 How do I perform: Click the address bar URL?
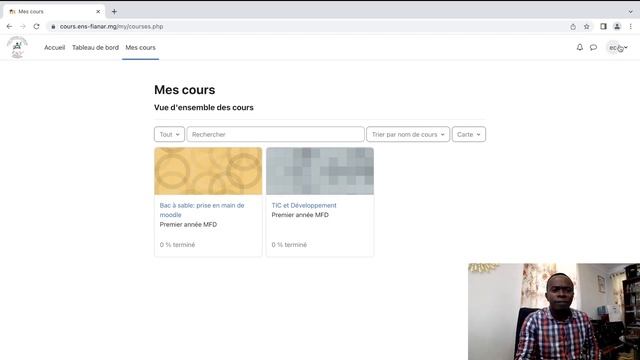coord(111,27)
